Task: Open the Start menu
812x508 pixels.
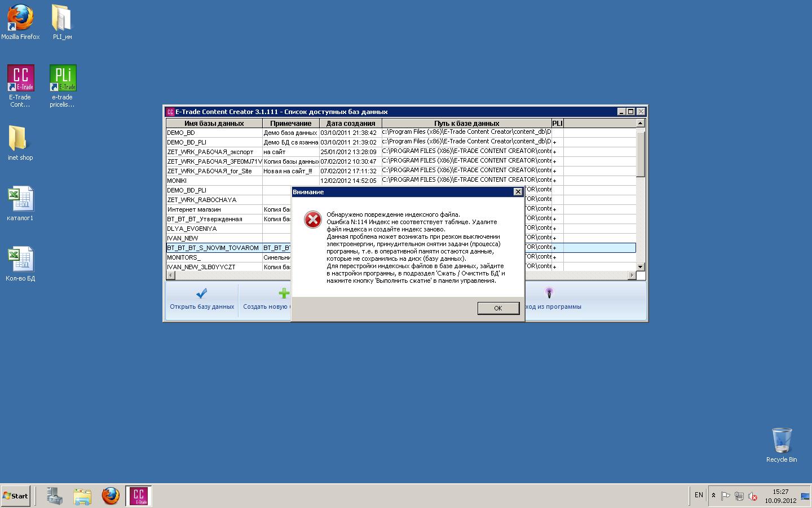Action: pos(16,496)
